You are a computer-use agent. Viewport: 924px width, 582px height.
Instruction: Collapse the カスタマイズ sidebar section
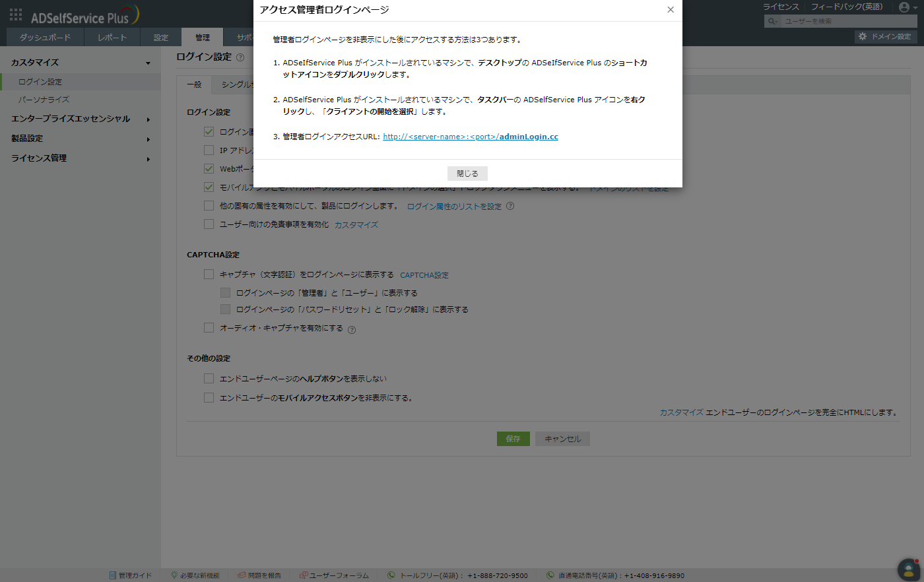(81, 63)
